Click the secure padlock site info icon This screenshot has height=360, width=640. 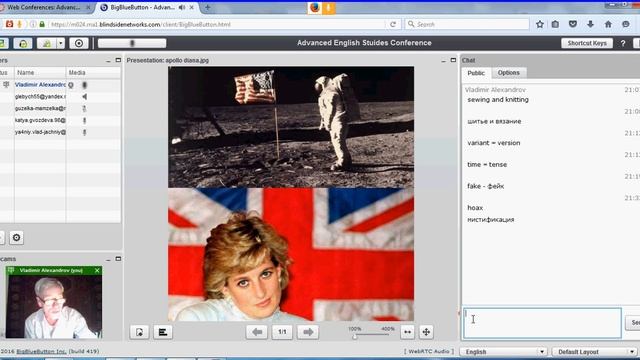tap(42, 24)
